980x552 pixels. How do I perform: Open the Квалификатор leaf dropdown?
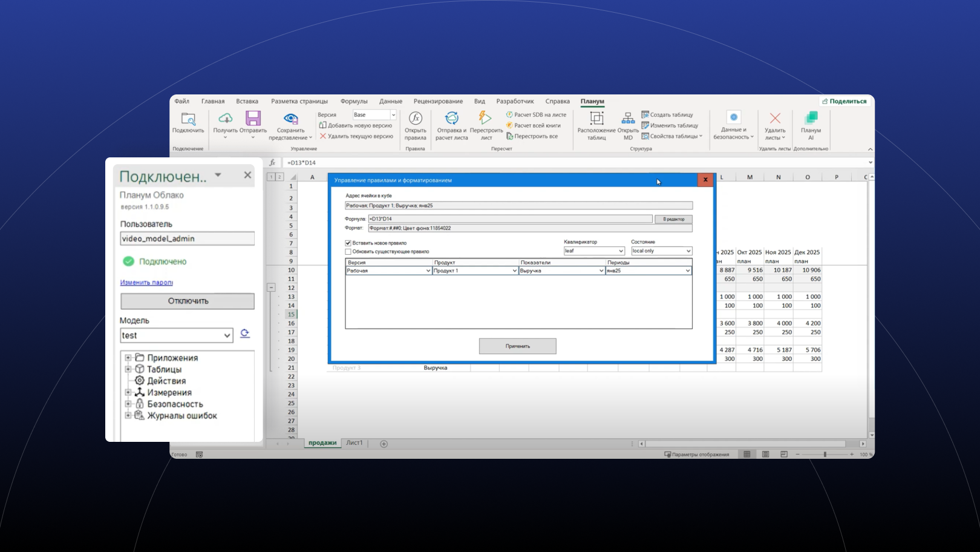tap(621, 251)
